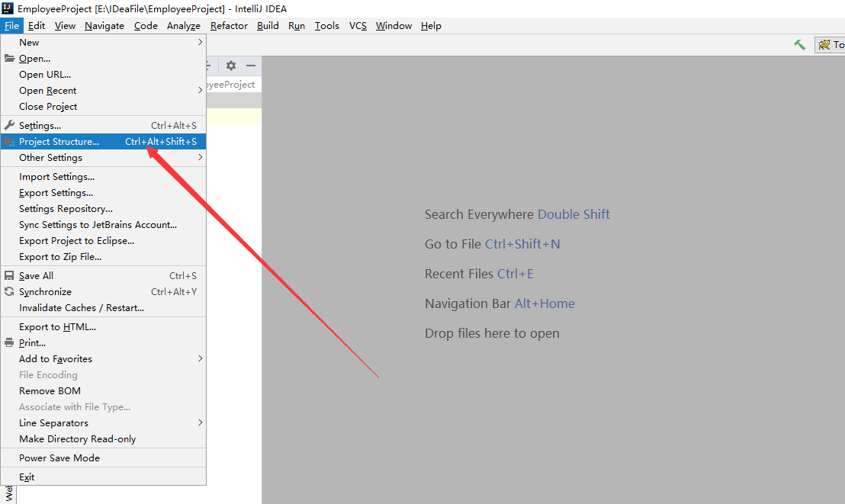This screenshot has width=845, height=504.
Task: Click the Project Structure folder icon
Action: [9, 142]
